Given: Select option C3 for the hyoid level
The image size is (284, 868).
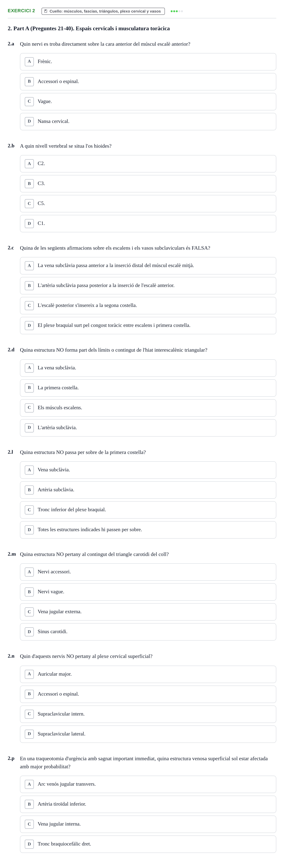Looking at the screenshot, I should tap(148, 184).
